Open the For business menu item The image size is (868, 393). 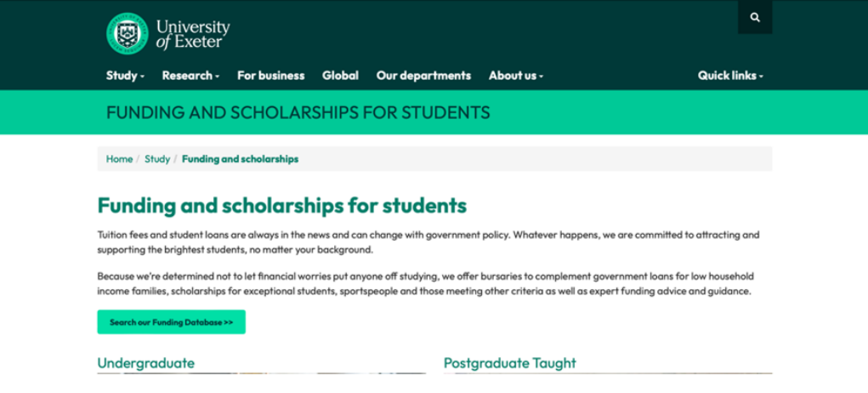(270, 76)
